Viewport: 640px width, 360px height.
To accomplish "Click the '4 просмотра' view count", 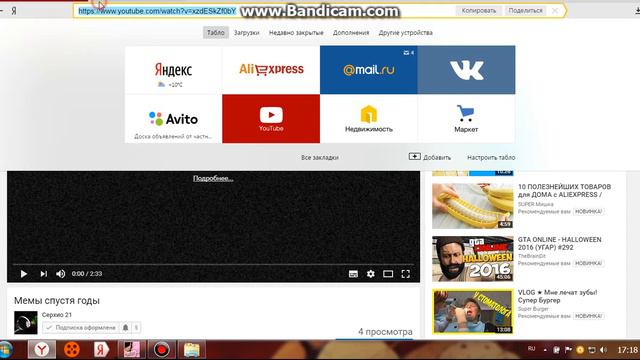I will (385, 332).
